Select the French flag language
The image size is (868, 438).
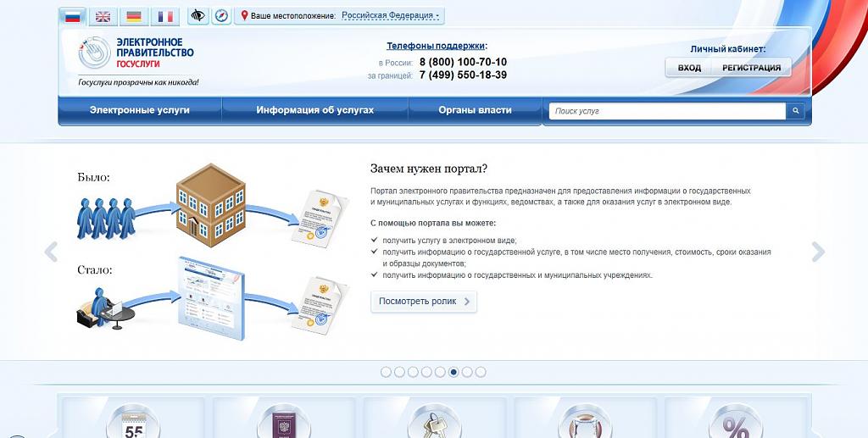165,17
